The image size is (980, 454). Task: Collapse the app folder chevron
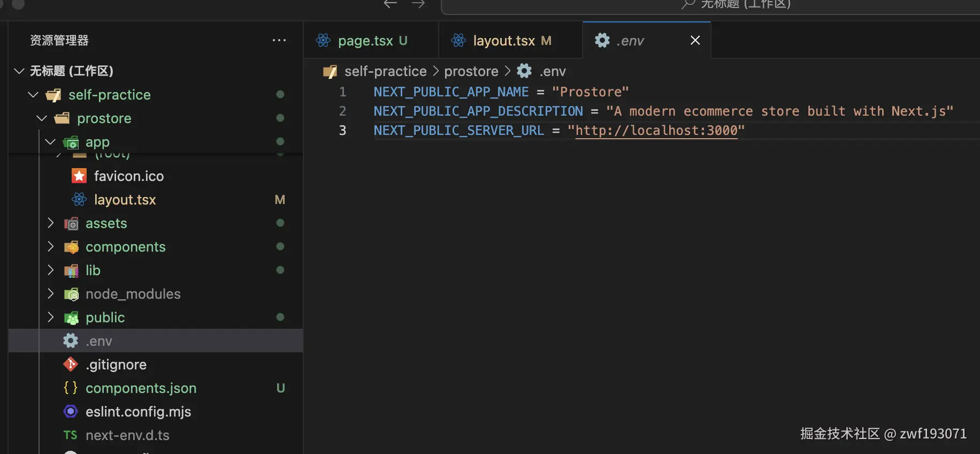pos(50,141)
